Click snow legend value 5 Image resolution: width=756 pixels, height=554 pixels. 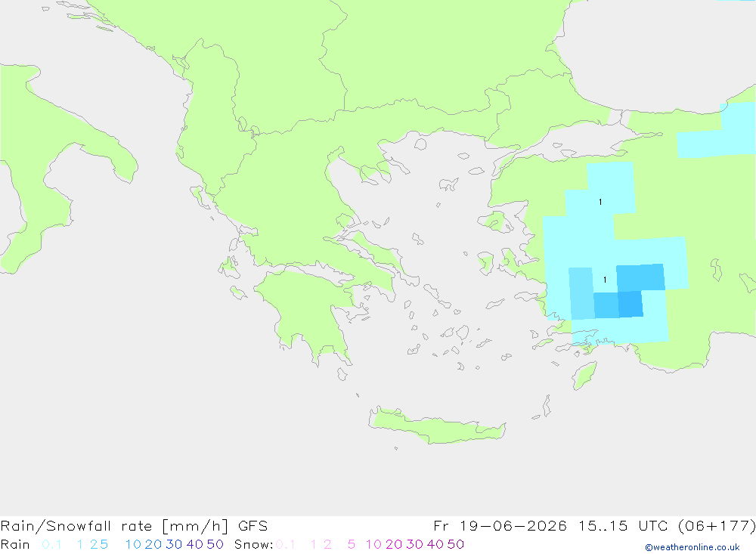pyautogui.click(x=352, y=544)
